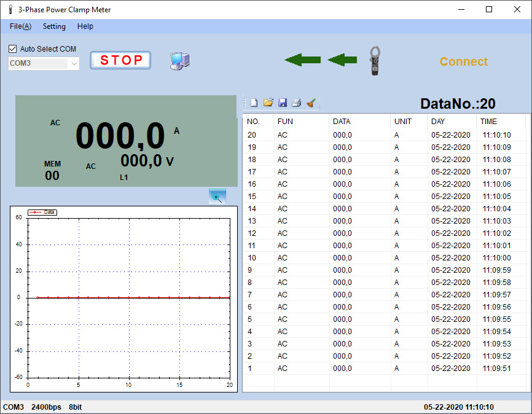
Task: Save the recorded data with the floppy disk icon
Action: click(283, 103)
